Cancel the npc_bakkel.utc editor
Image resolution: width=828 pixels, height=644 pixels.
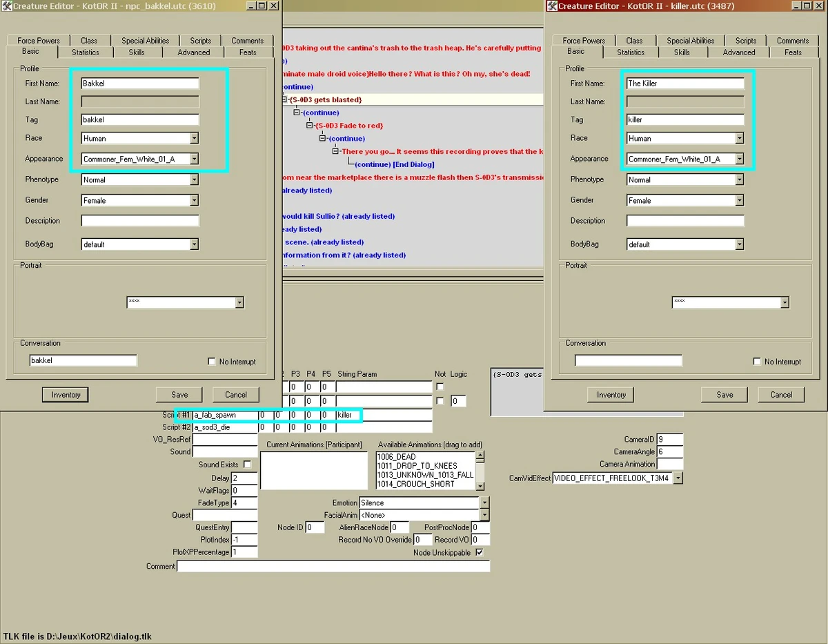click(236, 395)
